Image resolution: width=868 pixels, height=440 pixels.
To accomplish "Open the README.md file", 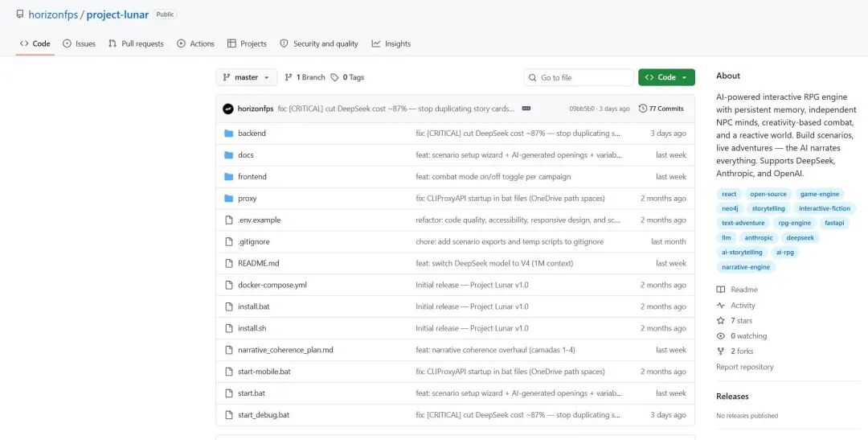I will coord(259,263).
